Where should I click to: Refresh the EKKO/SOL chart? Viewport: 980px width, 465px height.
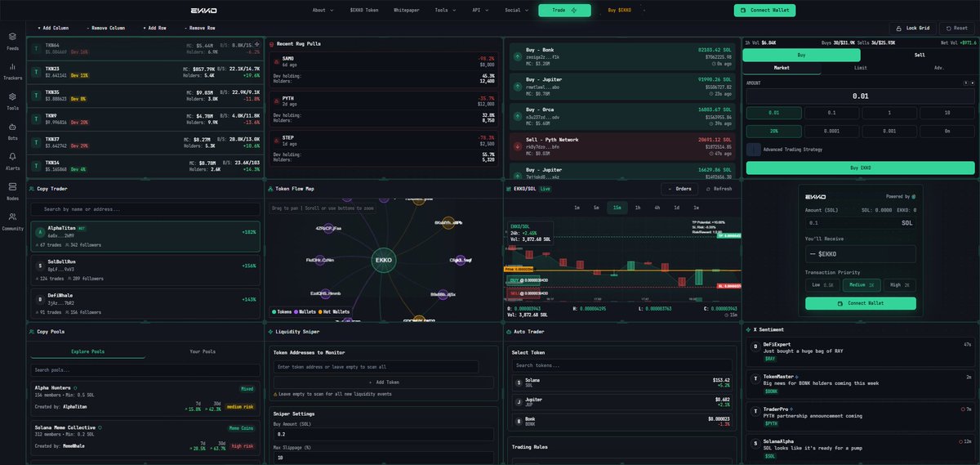coord(718,189)
